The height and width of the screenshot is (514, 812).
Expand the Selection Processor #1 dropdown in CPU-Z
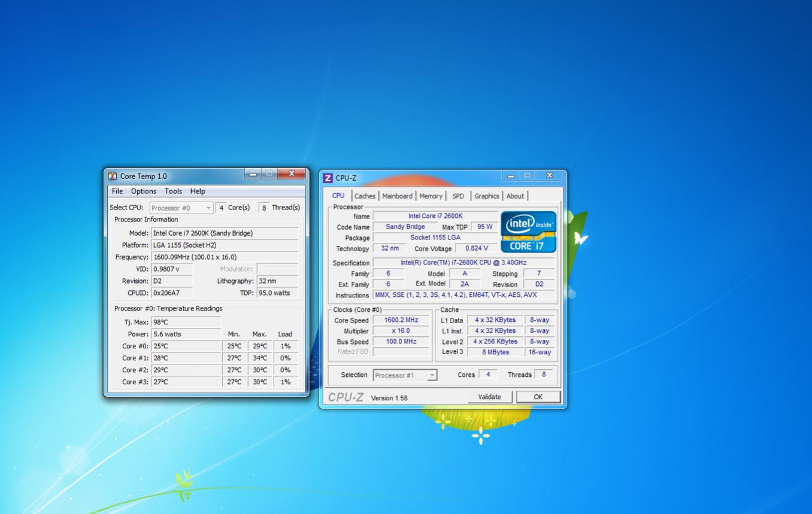point(405,375)
